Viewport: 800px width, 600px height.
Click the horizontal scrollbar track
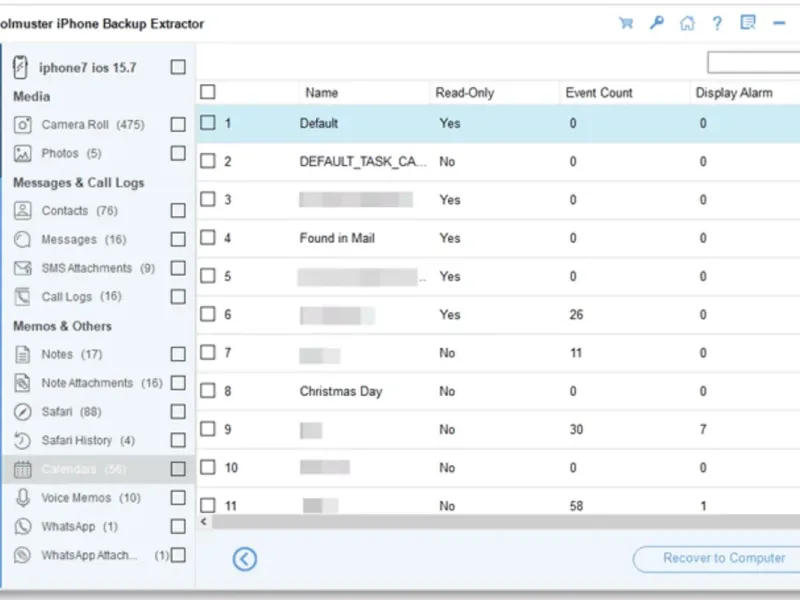click(506, 522)
